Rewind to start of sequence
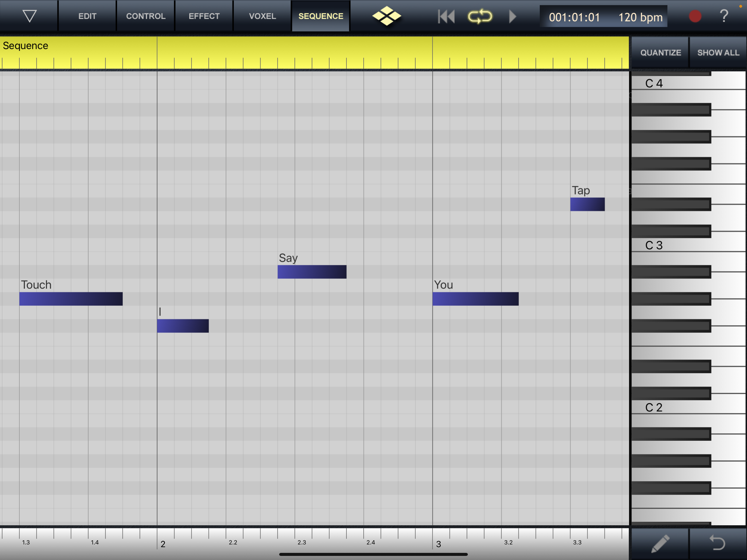 tap(447, 16)
